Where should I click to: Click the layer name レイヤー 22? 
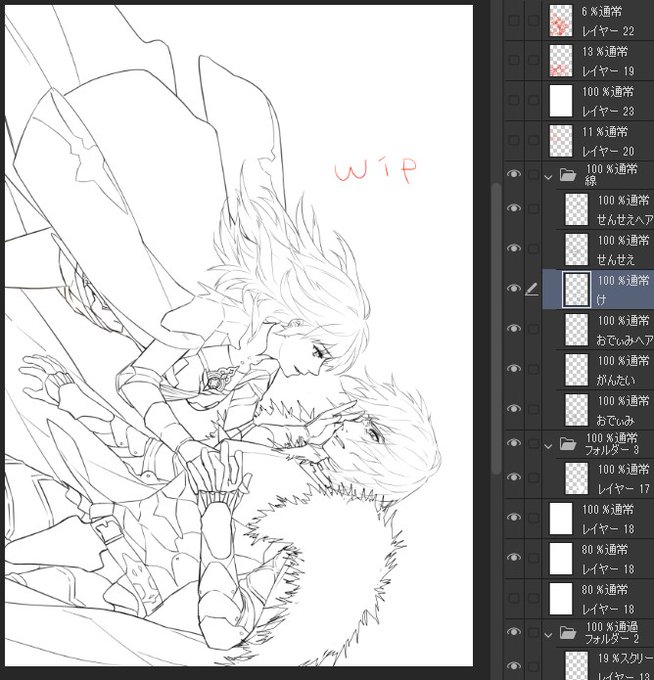(608, 31)
